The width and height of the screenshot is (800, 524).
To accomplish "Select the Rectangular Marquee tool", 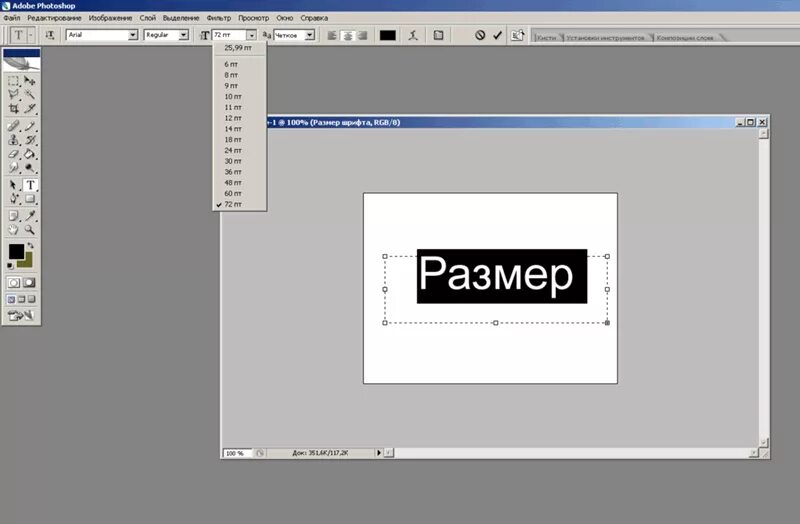I will [x=13, y=81].
